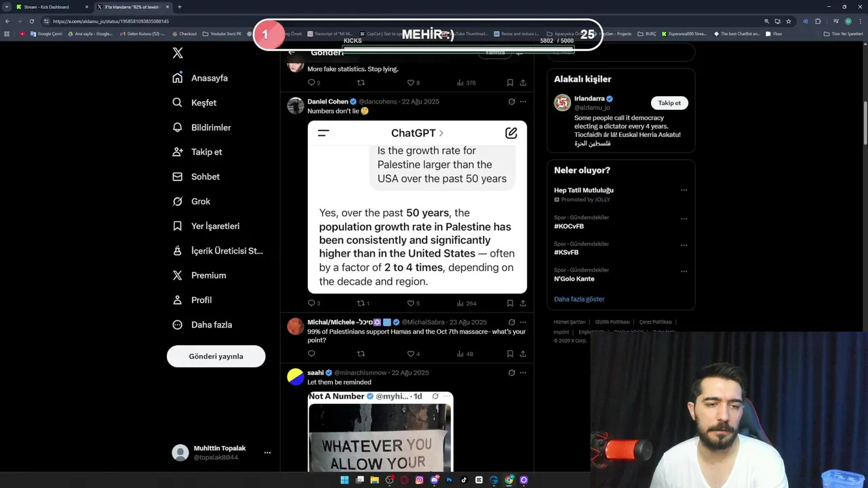Repost Daniel Cohen's post

pos(361,303)
